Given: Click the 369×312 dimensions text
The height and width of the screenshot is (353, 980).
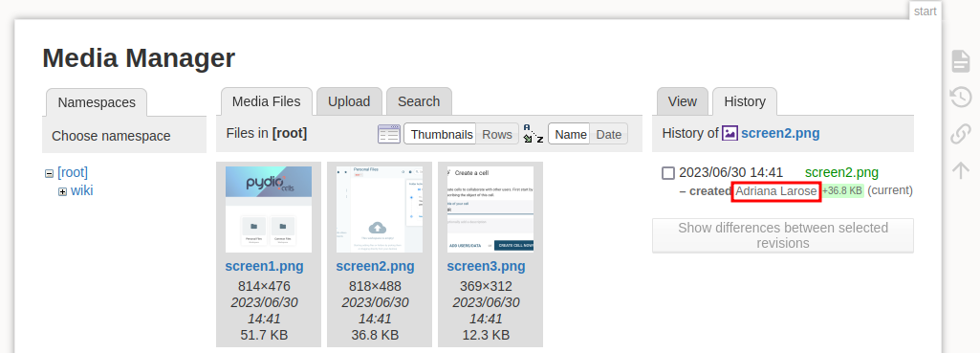Looking at the screenshot, I should 486,287.
